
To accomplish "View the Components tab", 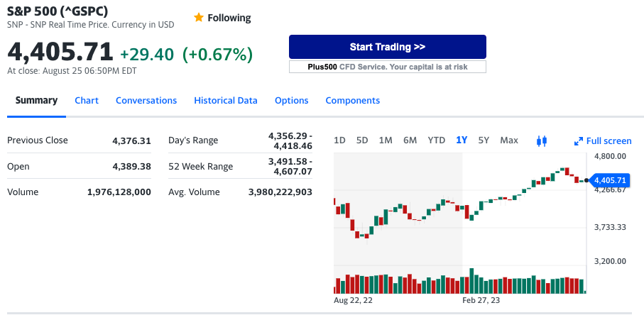I will 353,101.
